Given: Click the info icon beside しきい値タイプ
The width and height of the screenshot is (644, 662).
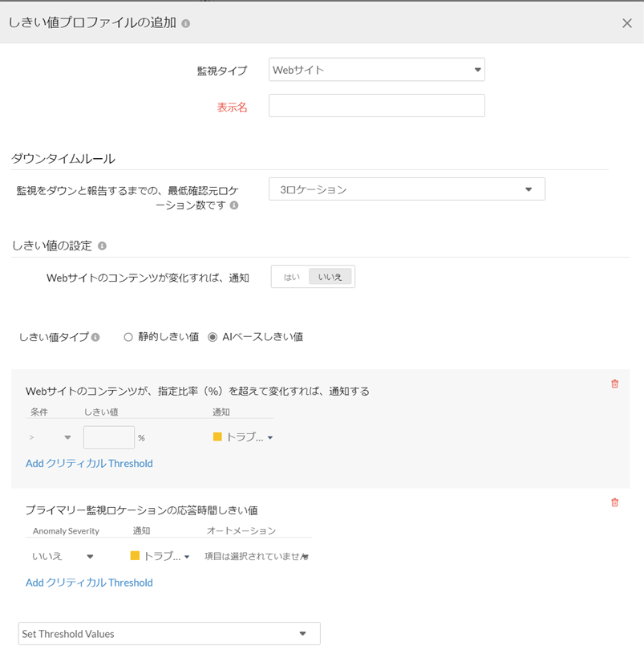Looking at the screenshot, I should pos(95,338).
